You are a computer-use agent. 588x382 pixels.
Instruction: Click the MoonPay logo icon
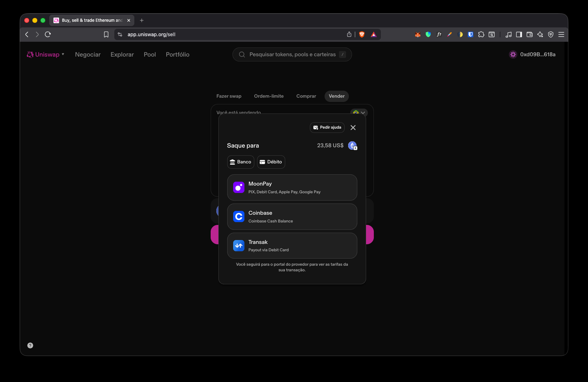(x=239, y=187)
